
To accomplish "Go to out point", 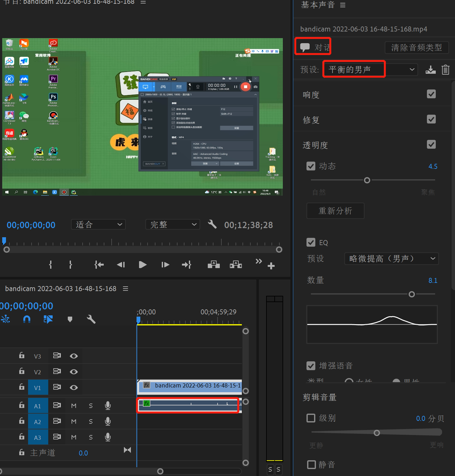I will (x=187, y=265).
